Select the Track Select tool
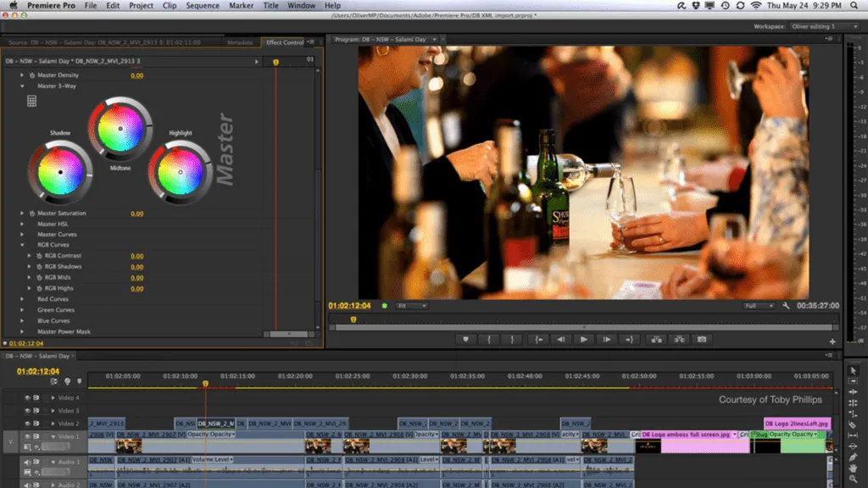The height and width of the screenshot is (488, 868). 853,382
